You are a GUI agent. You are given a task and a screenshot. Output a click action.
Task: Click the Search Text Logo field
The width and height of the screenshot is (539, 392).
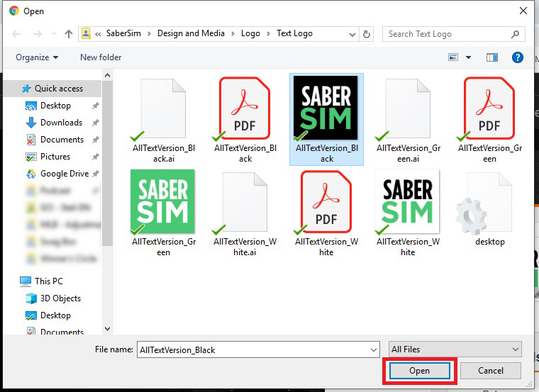pyautogui.click(x=453, y=34)
